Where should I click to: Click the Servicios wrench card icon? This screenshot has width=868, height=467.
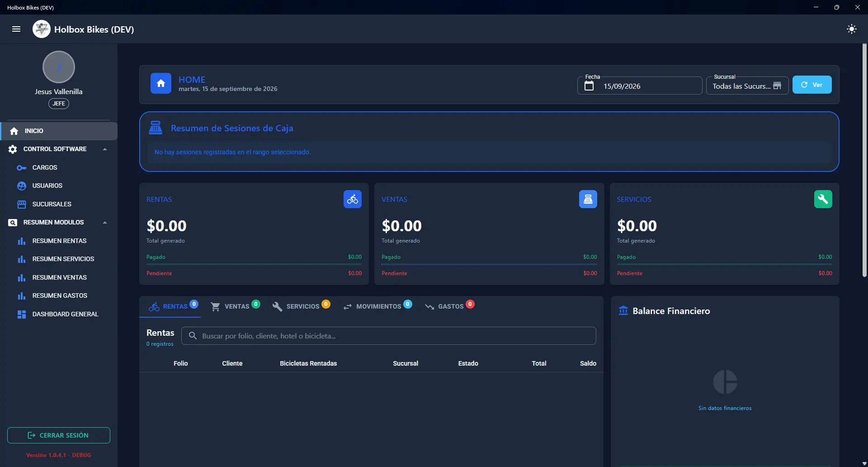[x=823, y=199]
